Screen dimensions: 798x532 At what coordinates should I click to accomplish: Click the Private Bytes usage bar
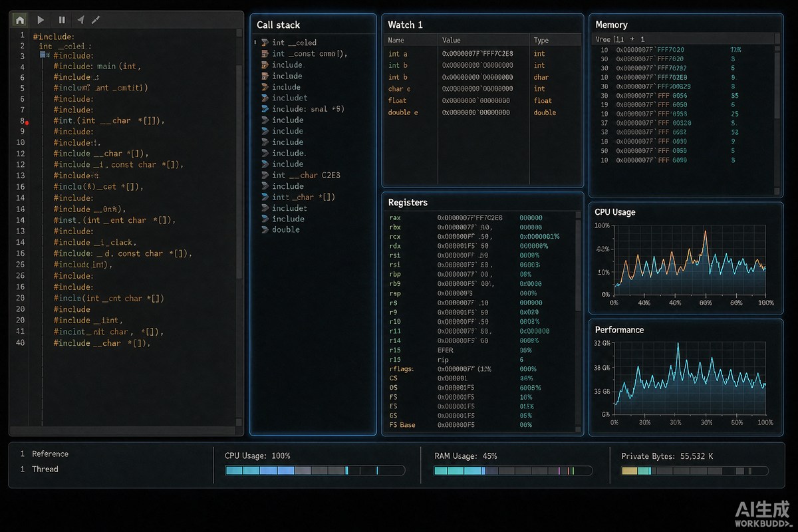(695, 470)
